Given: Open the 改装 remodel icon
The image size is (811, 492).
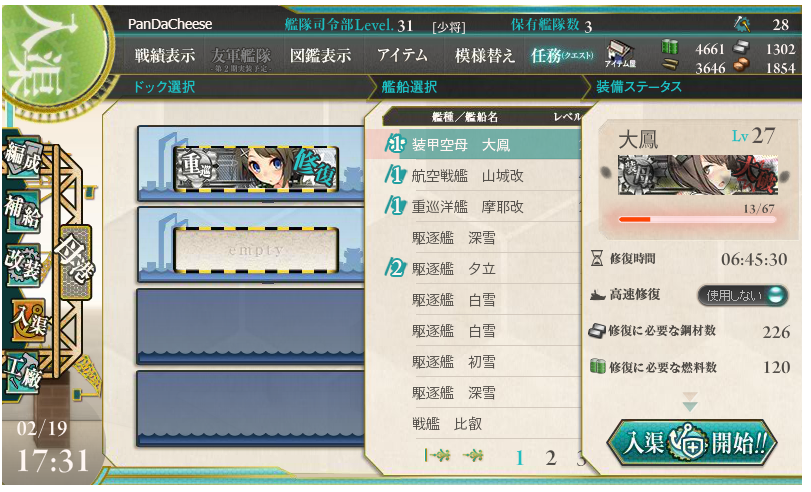Looking at the screenshot, I should tap(23, 266).
